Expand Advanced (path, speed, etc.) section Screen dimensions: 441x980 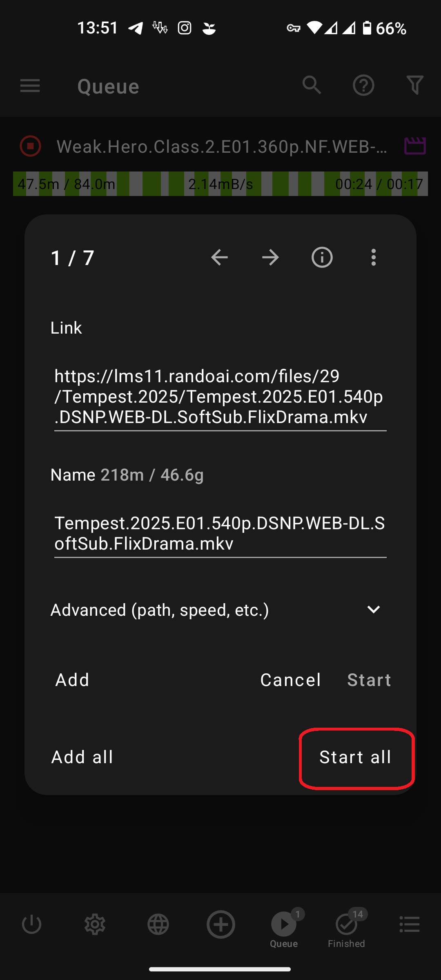(x=216, y=610)
